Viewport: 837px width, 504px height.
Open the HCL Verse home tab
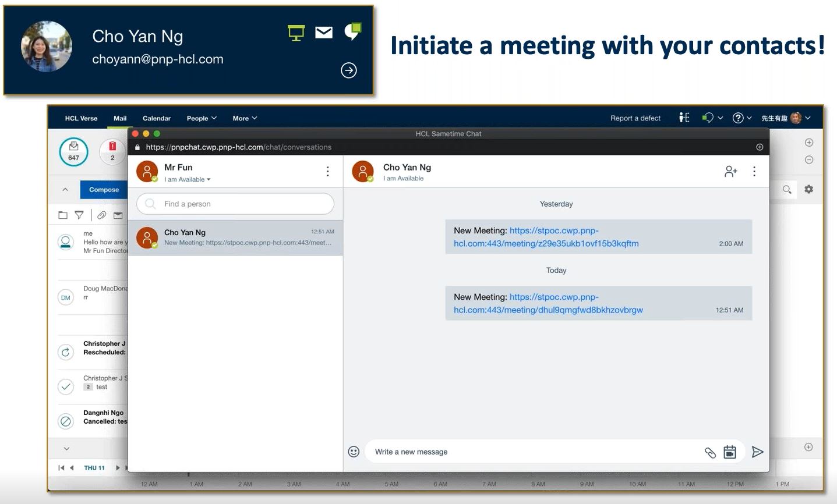(81, 118)
